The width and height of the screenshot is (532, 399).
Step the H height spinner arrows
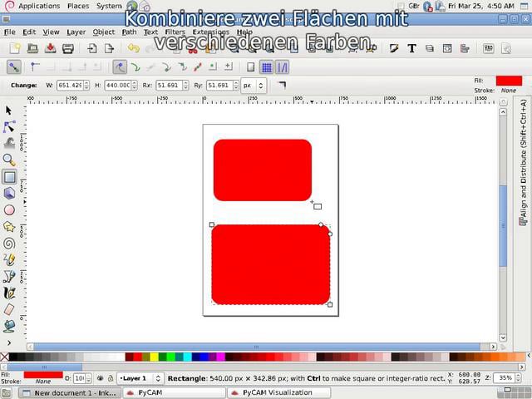tap(135, 85)
